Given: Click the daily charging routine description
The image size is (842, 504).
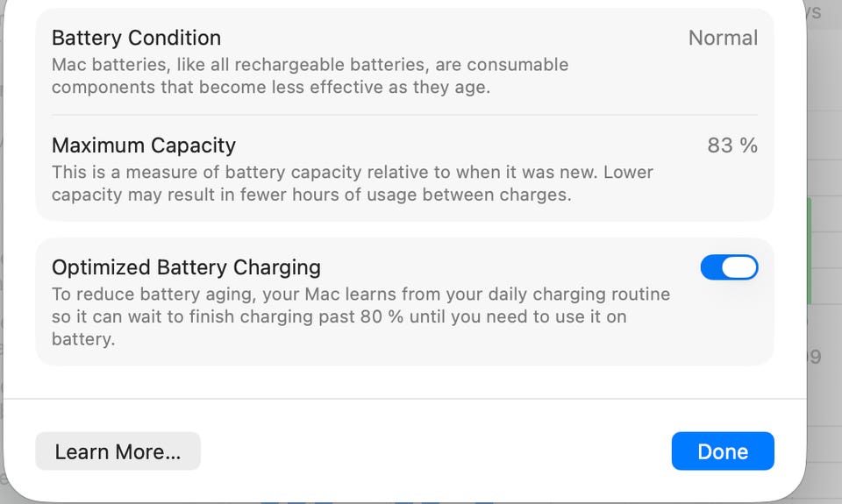Looking at the screenshot, I should 360,305.
